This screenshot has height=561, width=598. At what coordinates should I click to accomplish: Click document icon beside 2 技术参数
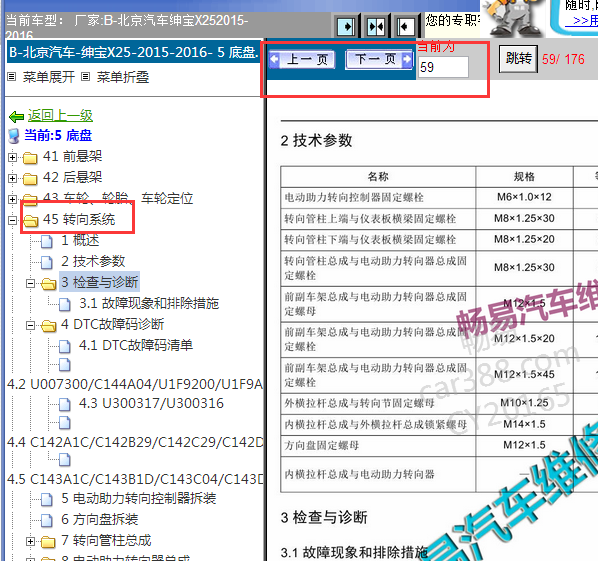click(x=47, y=262)
